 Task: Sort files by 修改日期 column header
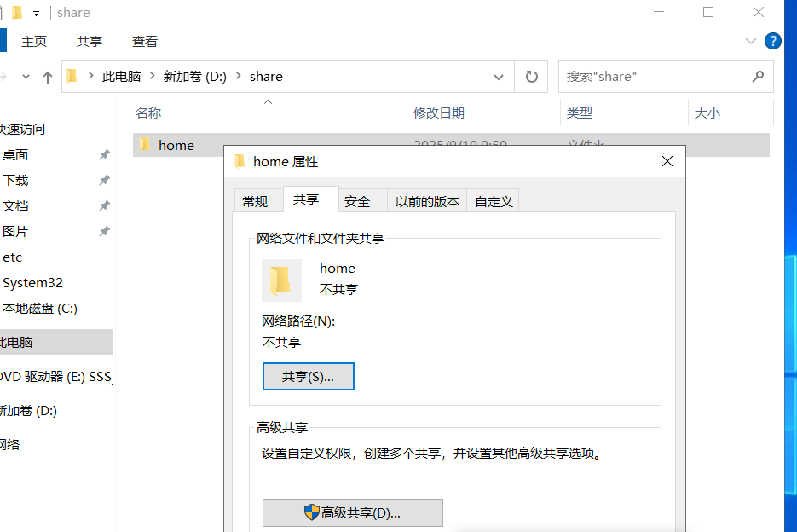(439, 113)
